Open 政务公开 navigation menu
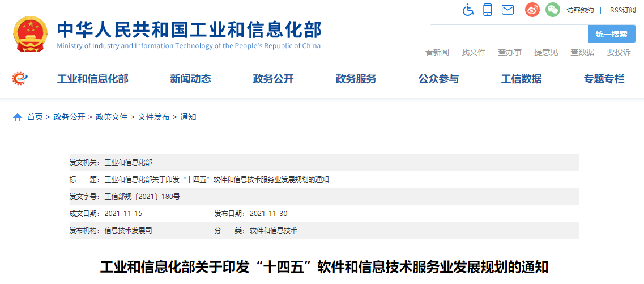Viewport: 644px width, 284px height. click(x=273, y=79)
